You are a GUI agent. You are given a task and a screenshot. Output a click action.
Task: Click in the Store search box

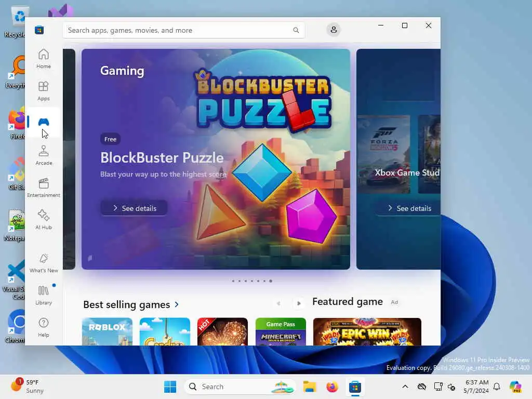pyautogui.click(x=183, y=30)
